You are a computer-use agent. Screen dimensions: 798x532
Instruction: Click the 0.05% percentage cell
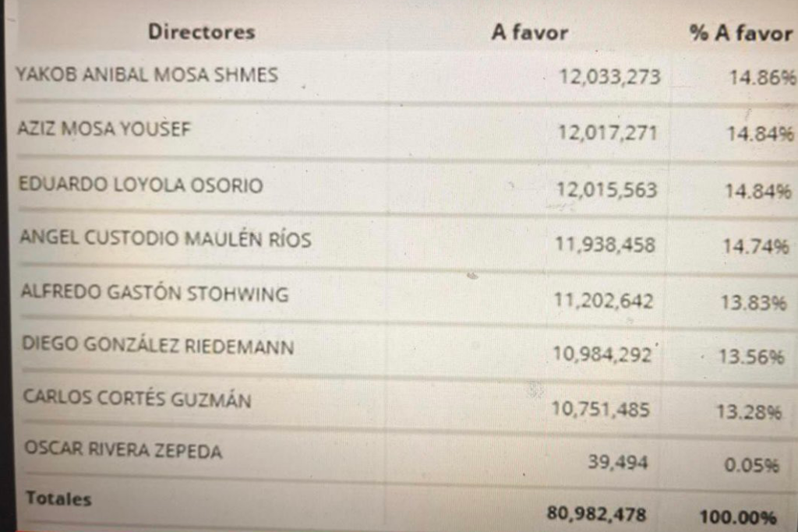point(751,465)
